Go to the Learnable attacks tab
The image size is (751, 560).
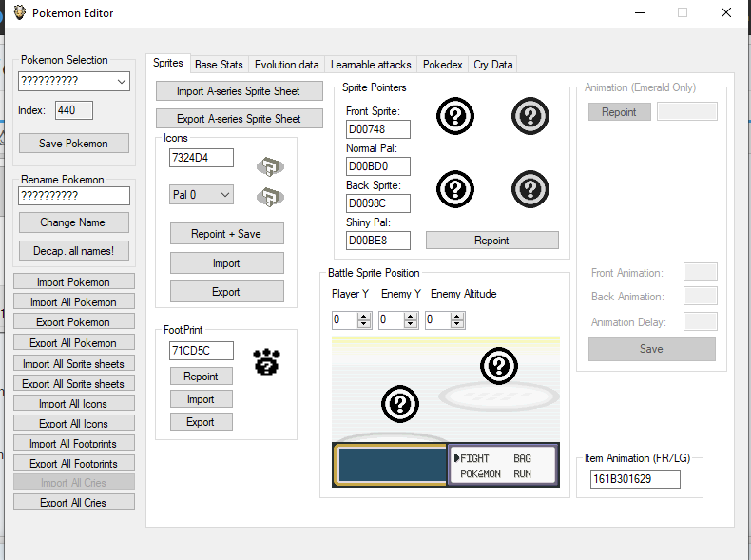[x=371, y=65]
